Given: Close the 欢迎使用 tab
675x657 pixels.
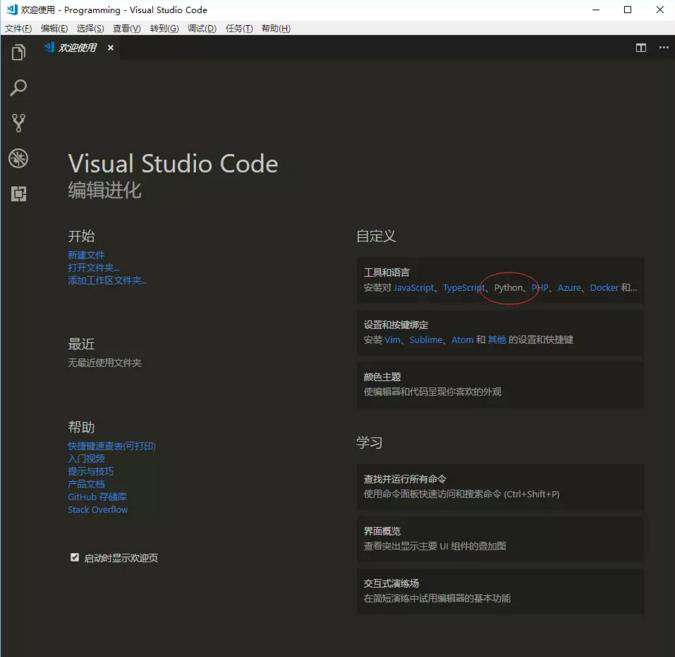Looking at the screenshot, I should pyautogui.click(x=111, y=48).
